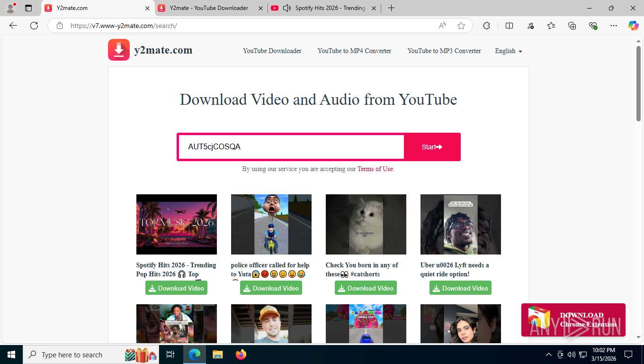The image size is (644, 364).
Task: Click the taskbar search box
Action: [x=92, y=355]
